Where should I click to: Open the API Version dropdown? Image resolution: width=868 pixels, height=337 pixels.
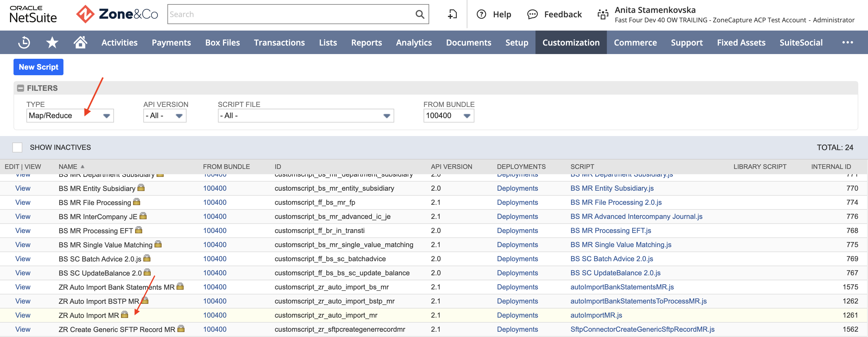click(165, 115)
